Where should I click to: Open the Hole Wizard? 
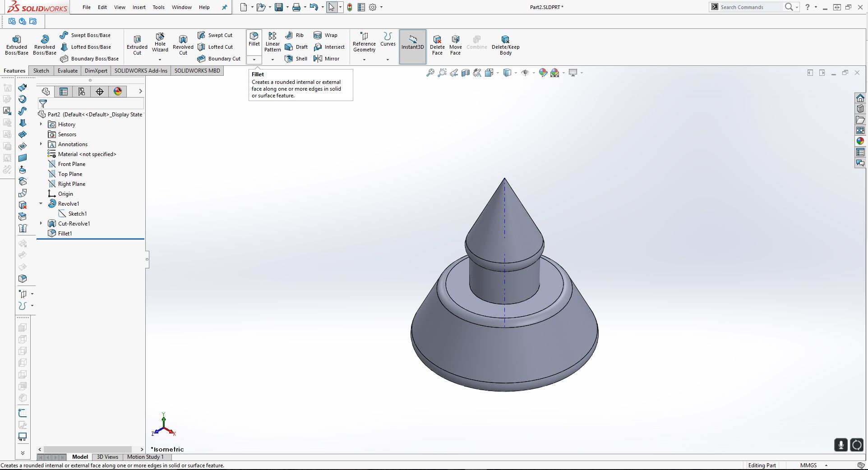pos(160,42)
